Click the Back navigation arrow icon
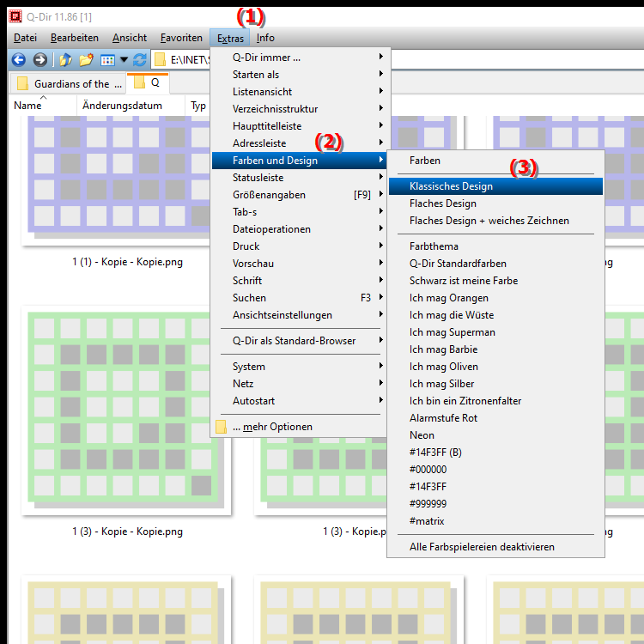Viewport: 644px width, 644px height. point(19,60)
